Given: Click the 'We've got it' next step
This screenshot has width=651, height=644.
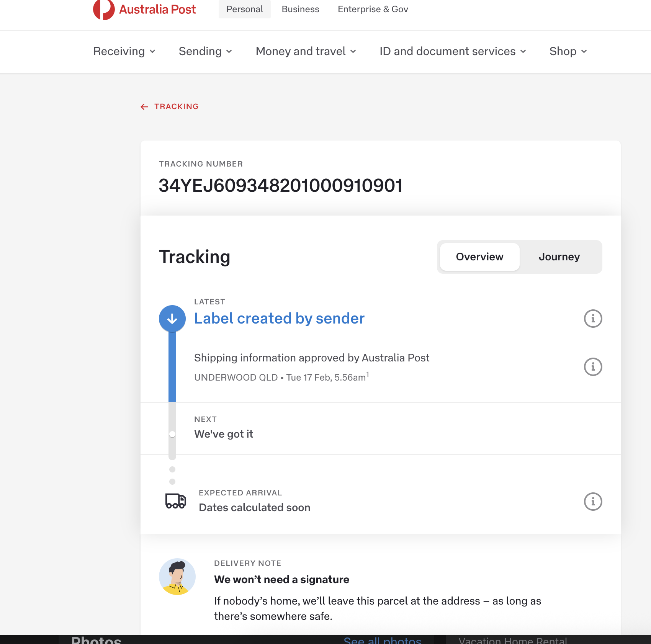Looking at the screenshot, I should click(224, 434).
